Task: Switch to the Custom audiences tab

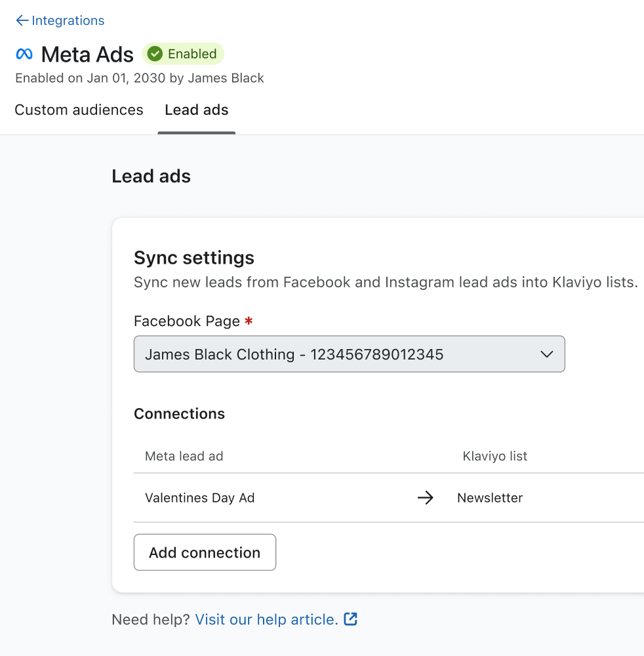Action: (79, 110)
